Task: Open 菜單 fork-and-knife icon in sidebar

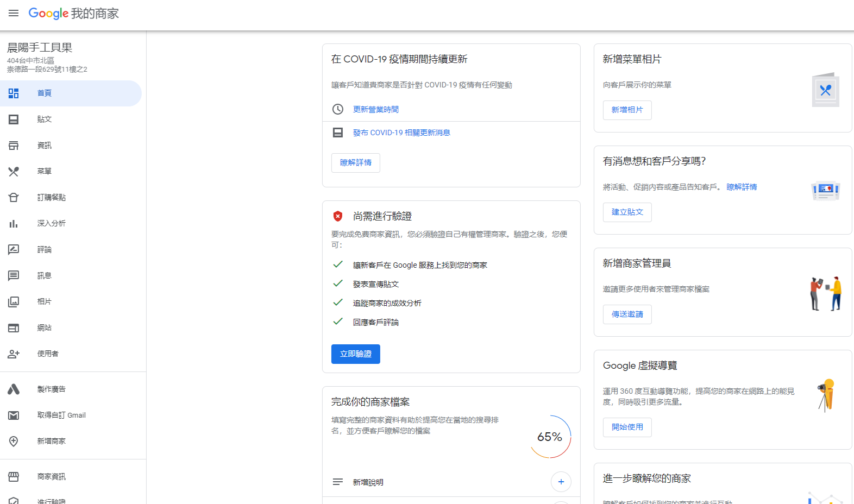Action: pyautogui.click(x=14, y=172)
